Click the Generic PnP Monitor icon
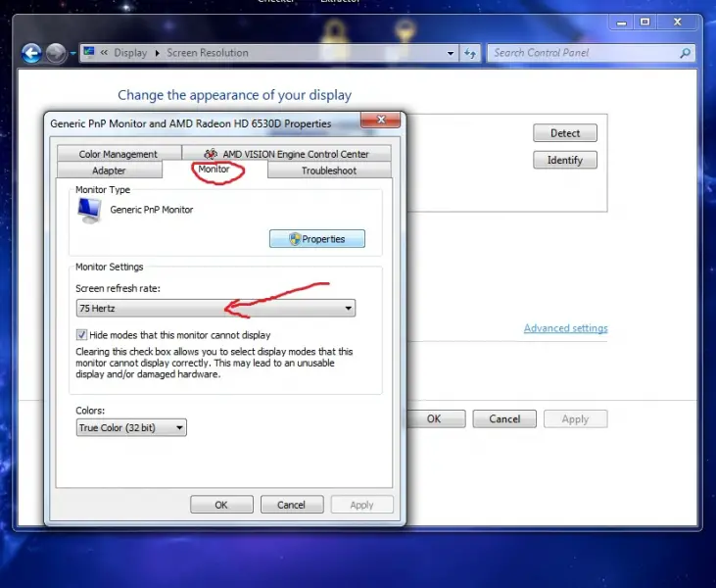This screenshot has width=716, height=588. [x=89, y=211]
